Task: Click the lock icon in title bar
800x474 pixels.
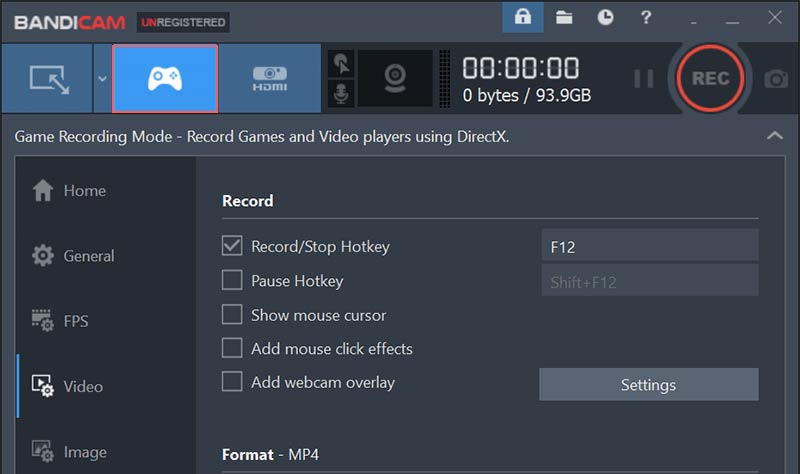Action: (x=522, y=17)
